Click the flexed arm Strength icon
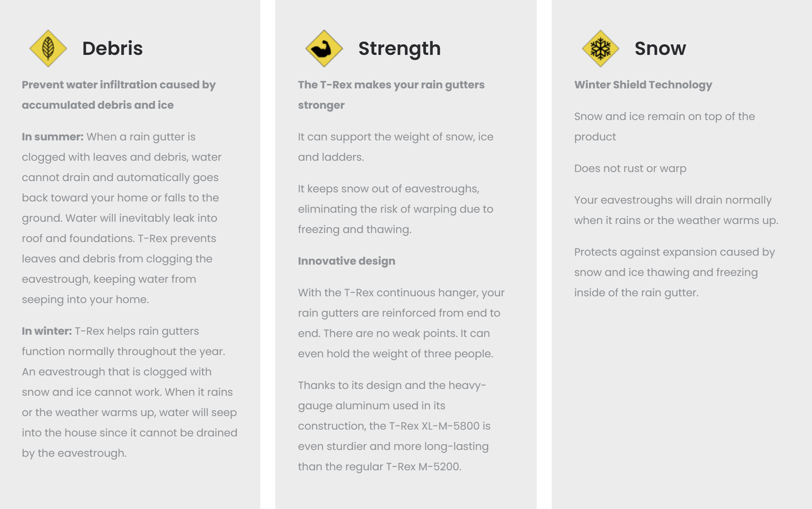Image resolution: width=812 pixels, height=509 pixels. coord(324,48)
